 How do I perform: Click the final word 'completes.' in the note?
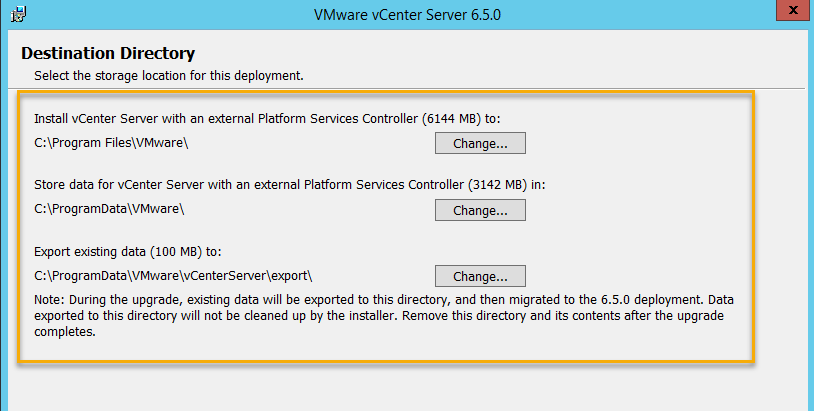tap(65, 332)
